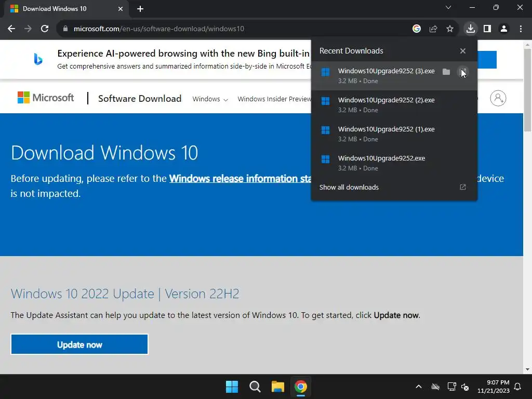Open Windows10Upgrade9252 (2).exe download

click(x=394, y=105)
